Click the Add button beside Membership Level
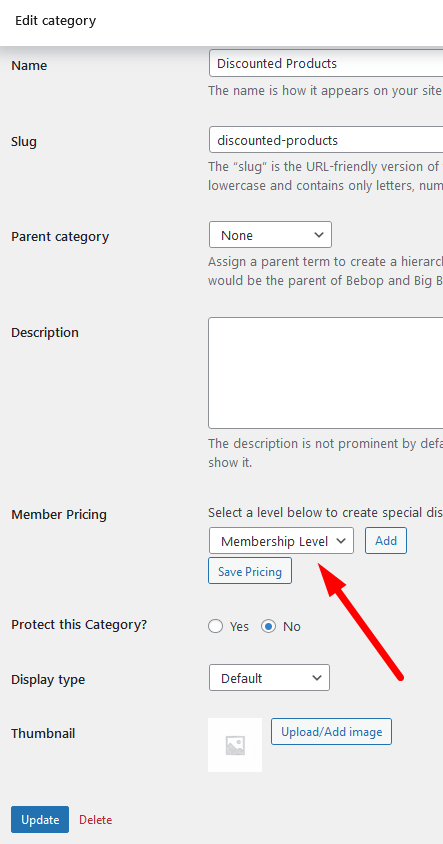Screen dimensions: 443x844 click(386, 541)
